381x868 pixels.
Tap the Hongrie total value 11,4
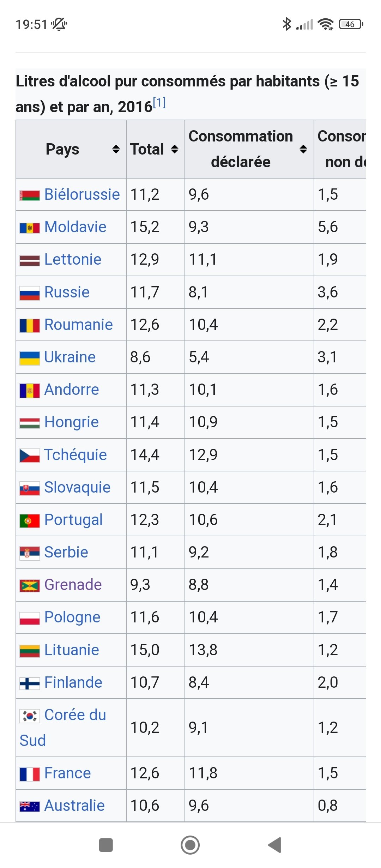coord(145,422)
